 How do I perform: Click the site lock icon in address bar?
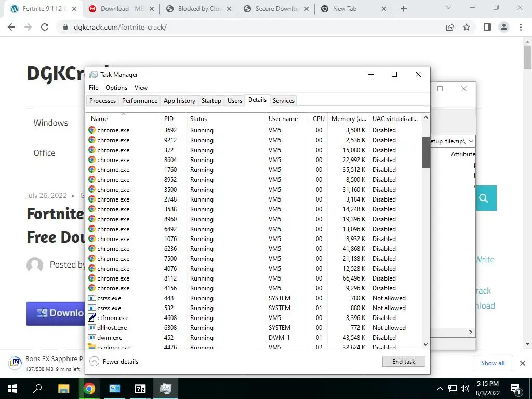coord(65,27)
